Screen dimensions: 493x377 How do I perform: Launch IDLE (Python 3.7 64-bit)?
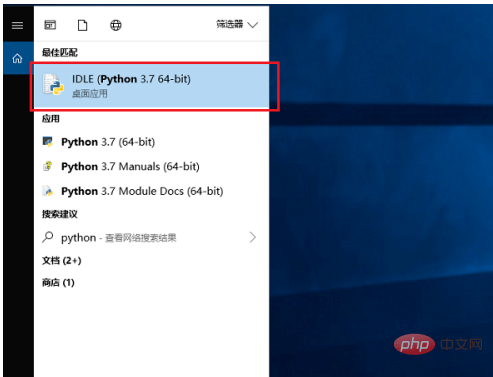[x=152, y=86]
